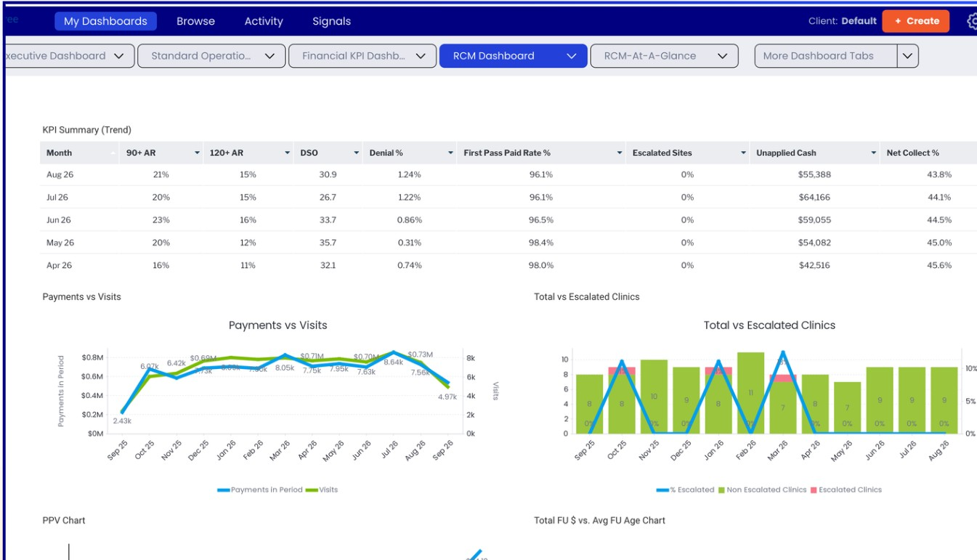977x560 pixels.
Task: Open the Signals tab
Action: coord(331,21)
